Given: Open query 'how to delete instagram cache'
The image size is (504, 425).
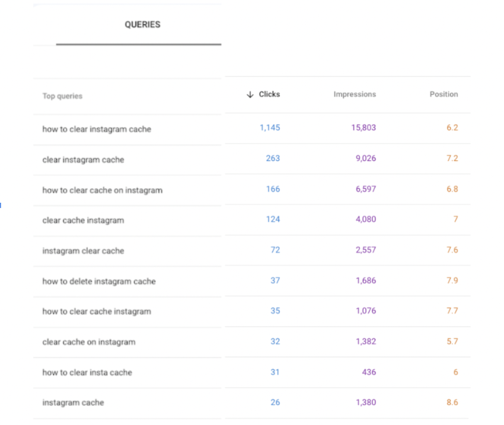Looking at the screenshot, I should 99,282.
